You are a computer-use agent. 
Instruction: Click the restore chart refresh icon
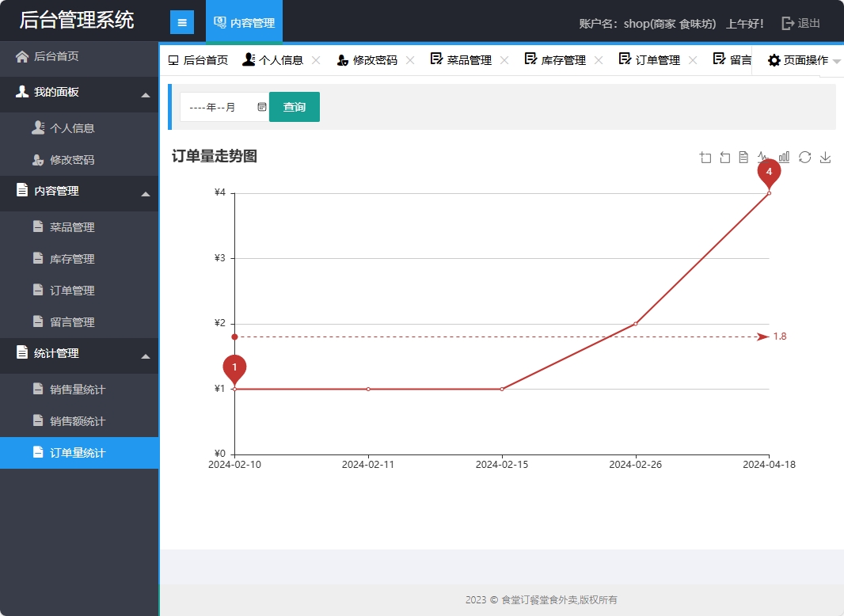click(804, 158)
